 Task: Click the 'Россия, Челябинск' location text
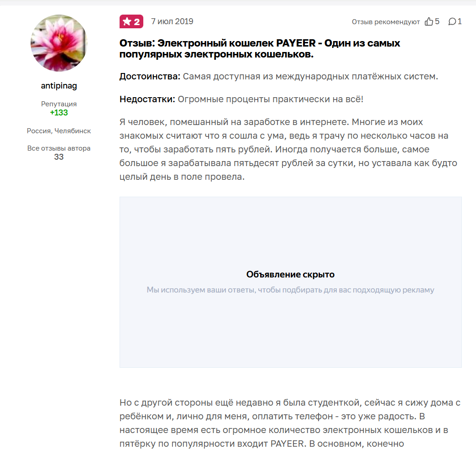59,131
